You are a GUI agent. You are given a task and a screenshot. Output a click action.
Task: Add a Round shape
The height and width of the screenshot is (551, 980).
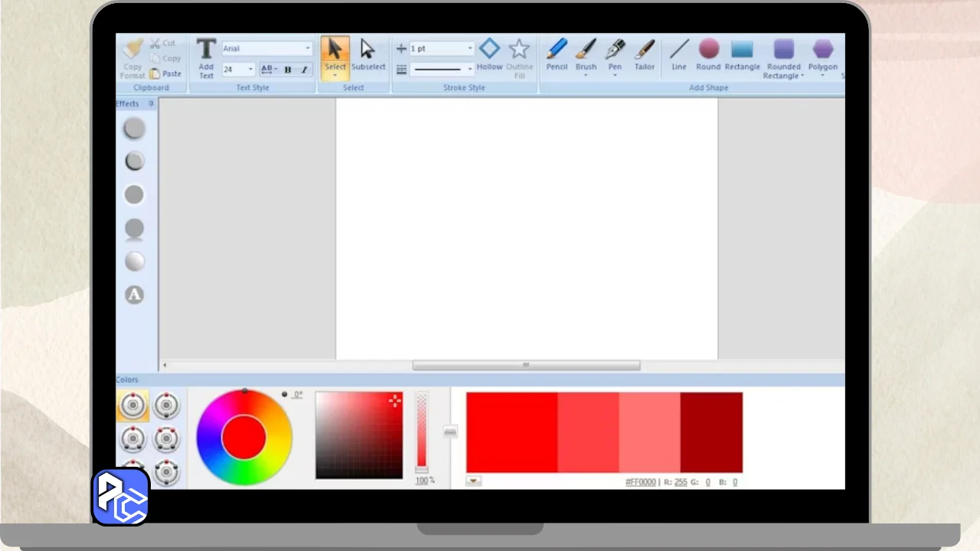coord(708,54)
